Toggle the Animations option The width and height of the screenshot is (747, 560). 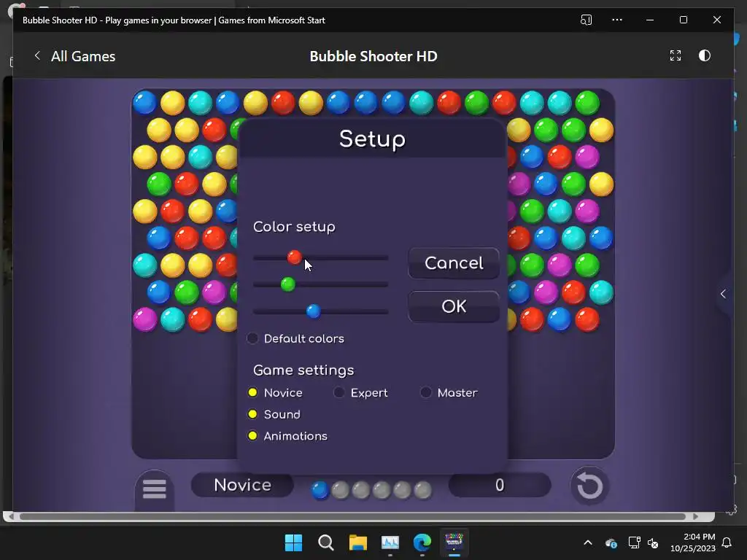click(252, 435)
